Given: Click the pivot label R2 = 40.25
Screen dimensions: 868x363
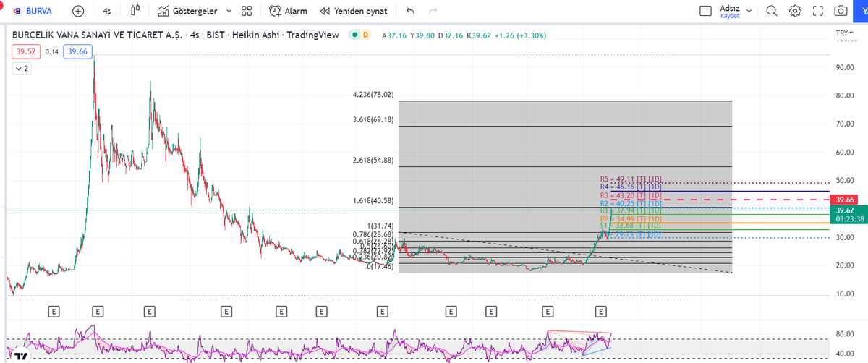Looking at the screenshot, I should [631, 203].
